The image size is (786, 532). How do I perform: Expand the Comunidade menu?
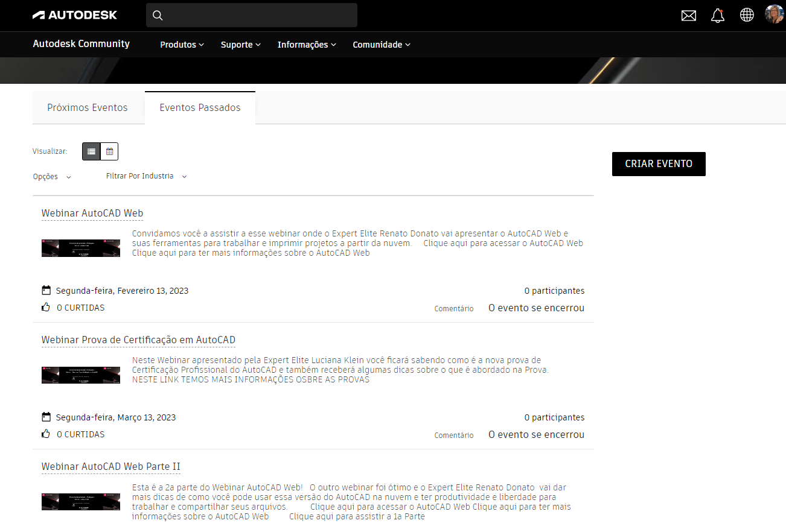tap(381, 44)
